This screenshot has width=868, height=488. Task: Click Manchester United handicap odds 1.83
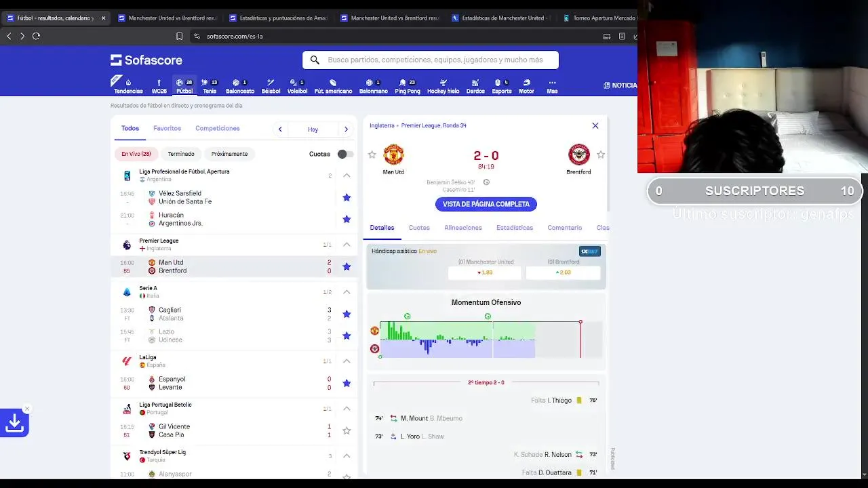(485, 272)
